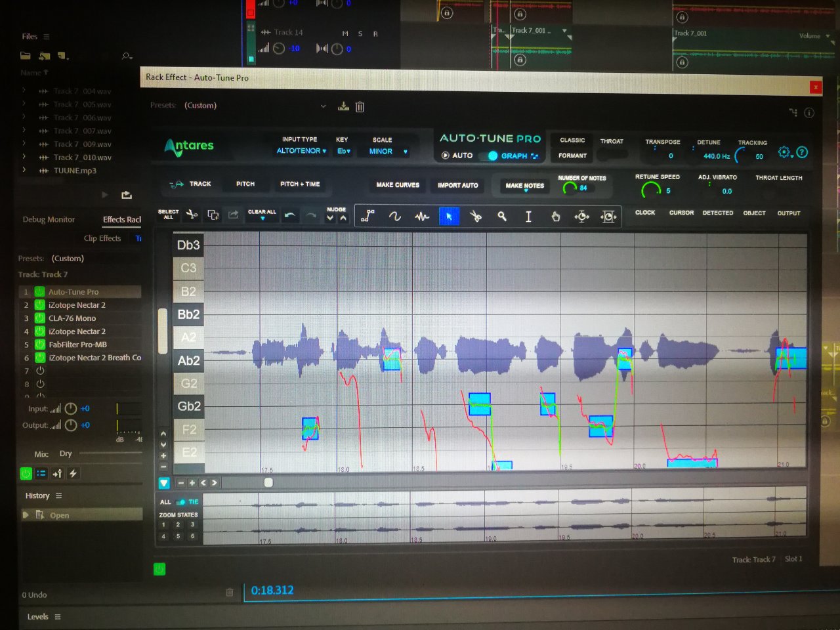Screen dimensions: 840x630
Task: Click the Copy icon in edit toolbar
Action: point(213,215)
